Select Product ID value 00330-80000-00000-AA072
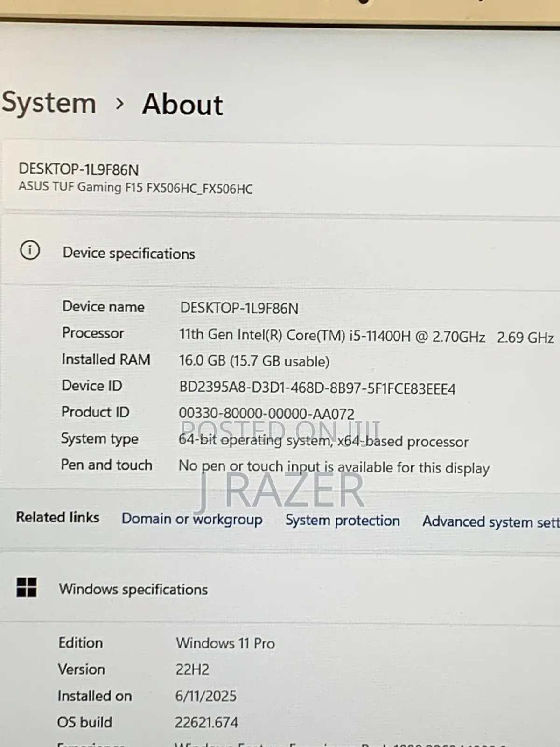The width and height of the screenshot is (560, 747). click(266, 413)
